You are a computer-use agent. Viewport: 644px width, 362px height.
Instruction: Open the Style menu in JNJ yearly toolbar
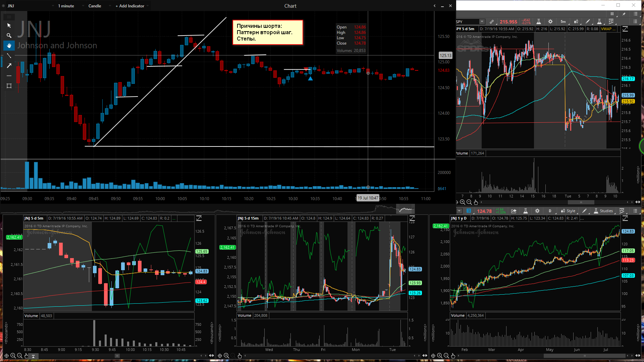point(568,211)
